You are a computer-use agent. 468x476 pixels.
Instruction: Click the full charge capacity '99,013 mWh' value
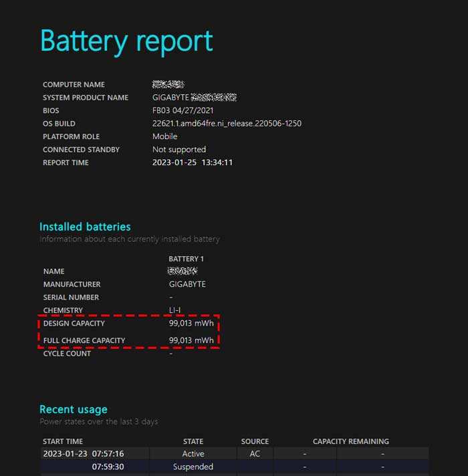click(x=191, y=340)
